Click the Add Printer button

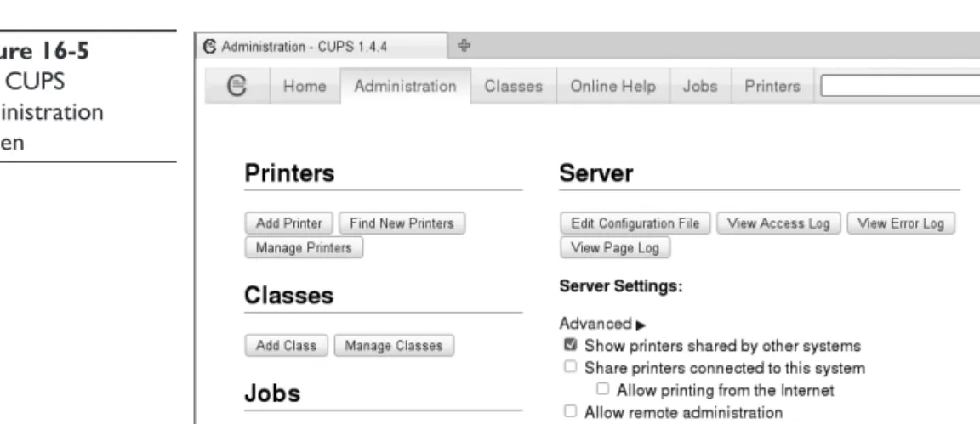pyautogui.click(x=288, y=223)
